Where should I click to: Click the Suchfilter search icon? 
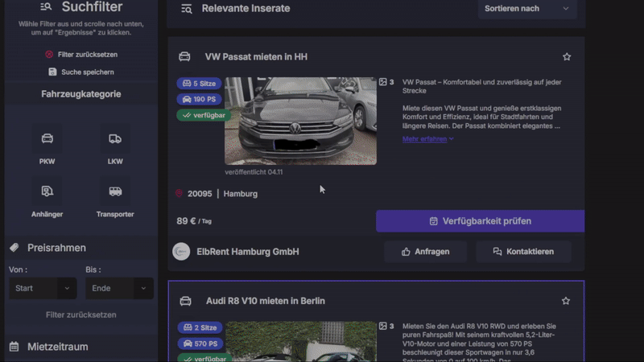pyautogui.click(x=46, y=6)
